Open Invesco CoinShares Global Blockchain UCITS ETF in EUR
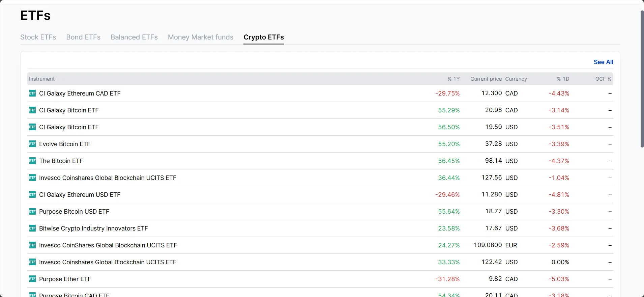Image resolution: width=644 pixels, height=297 pixels. click(108, 245)
